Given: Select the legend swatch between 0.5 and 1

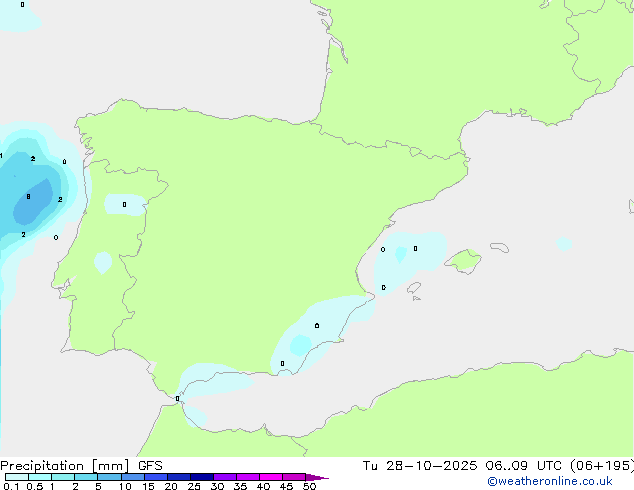Looking at the screenshot, I should coord(40,477).
